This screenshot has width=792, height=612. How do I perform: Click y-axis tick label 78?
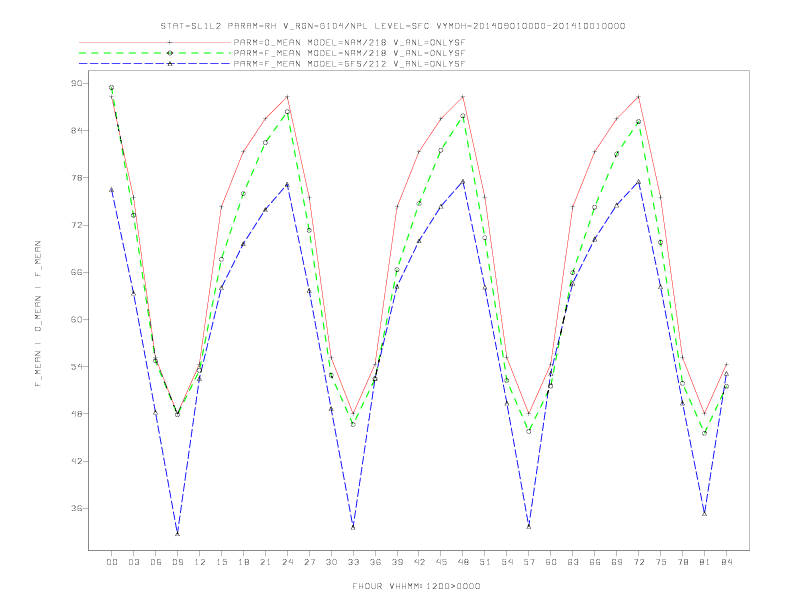point(76,178)
